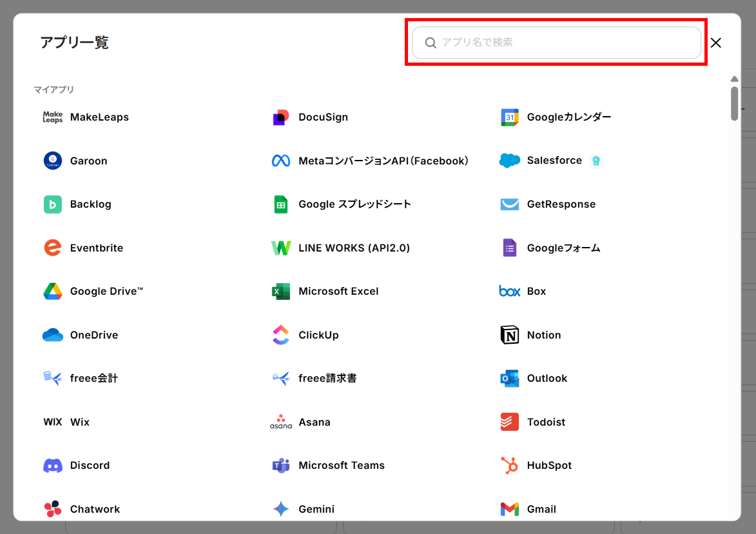This screenshot has width=756, height=534.
Task: Click the Salesforce cloud icon
Action: [509, 161]
